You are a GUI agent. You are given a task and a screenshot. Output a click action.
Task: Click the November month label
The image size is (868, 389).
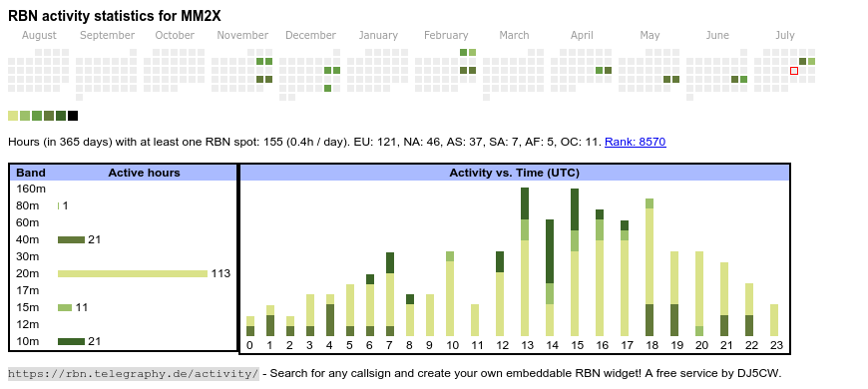coord(242,36)
